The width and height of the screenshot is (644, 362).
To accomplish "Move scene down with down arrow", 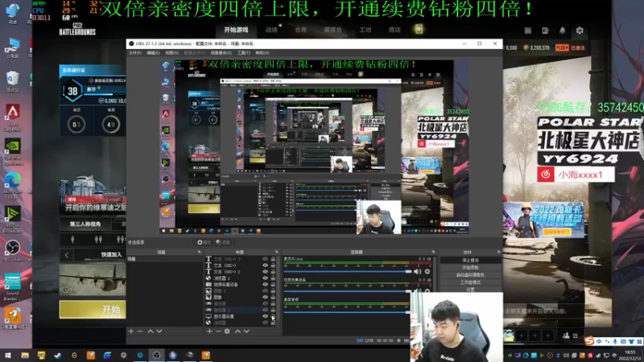I will [159, 331].
